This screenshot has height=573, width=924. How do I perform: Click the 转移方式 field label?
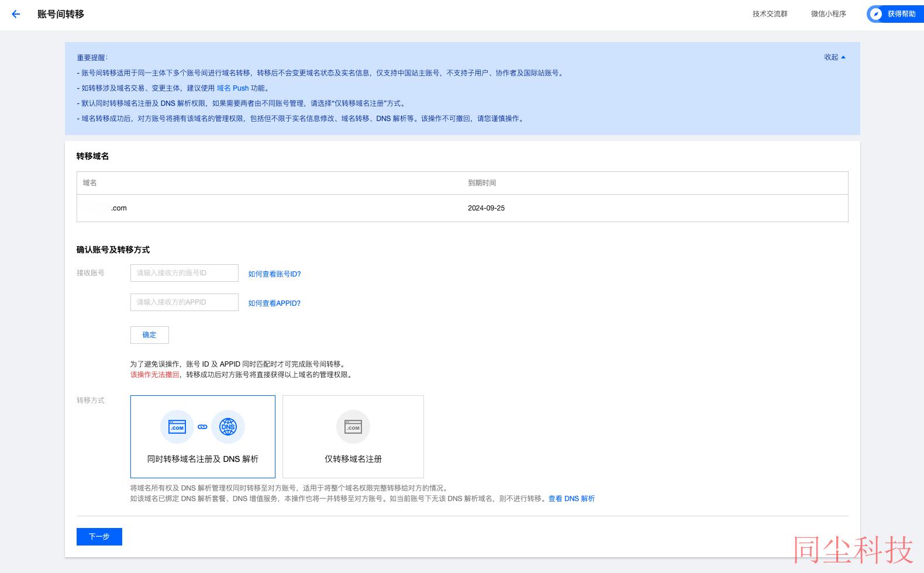[91, 401]
